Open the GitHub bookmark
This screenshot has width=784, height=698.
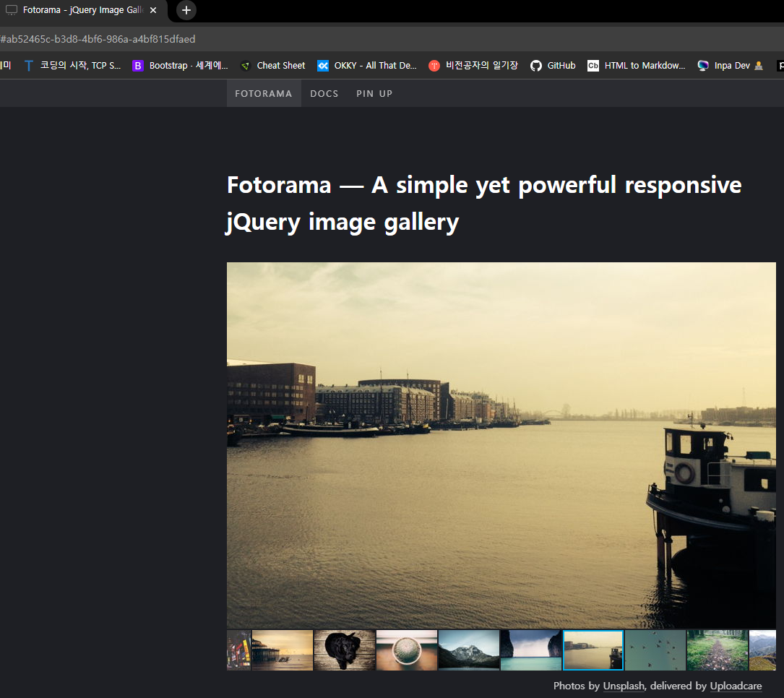(x=553, y=66)
